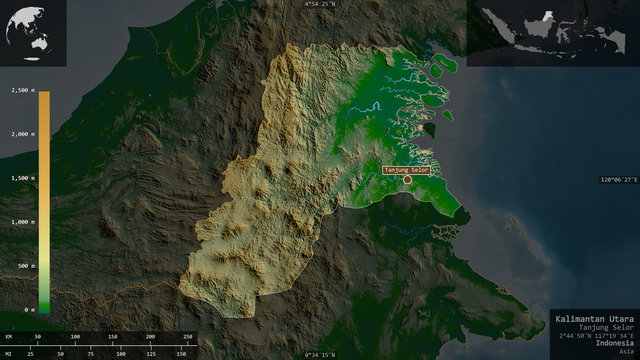Click the Kalimantan Utara title text
This screenshot has height=360, width=640.
[x=594, y=319]
